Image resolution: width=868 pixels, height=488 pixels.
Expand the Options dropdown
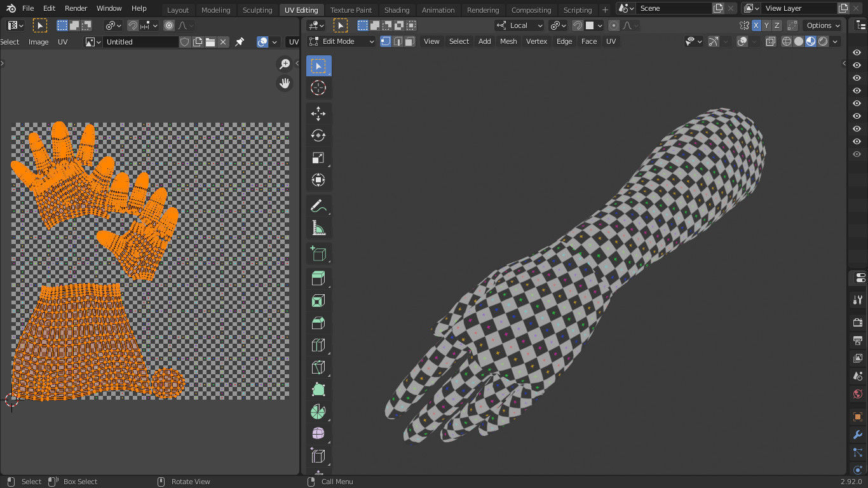pos(823,25)
